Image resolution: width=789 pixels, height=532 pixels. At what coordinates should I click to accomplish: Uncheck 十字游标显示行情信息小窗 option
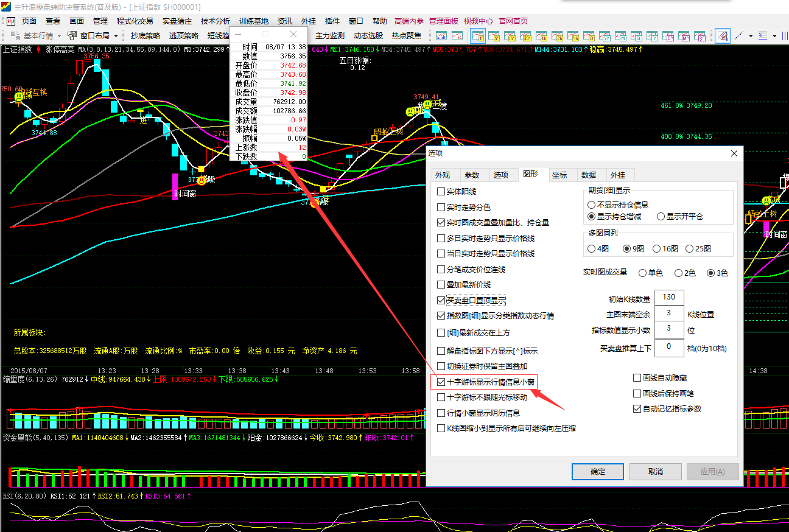[x=440, y=383]
